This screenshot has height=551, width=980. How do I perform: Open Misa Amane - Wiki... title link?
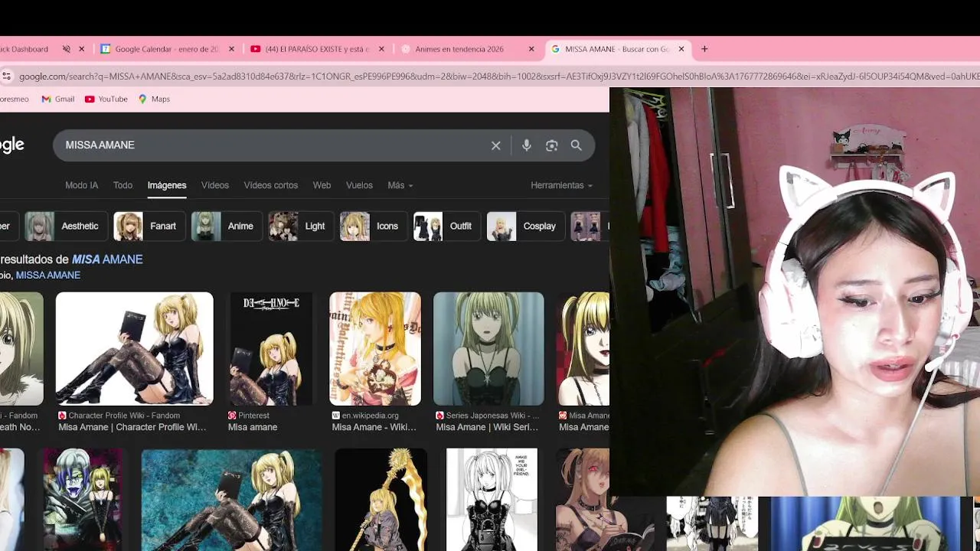click(374, 427)
